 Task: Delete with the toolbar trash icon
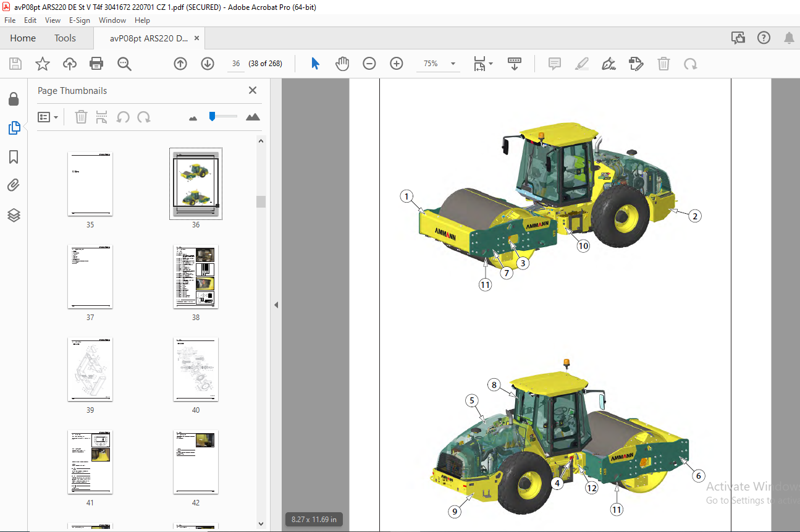[663, 64]
